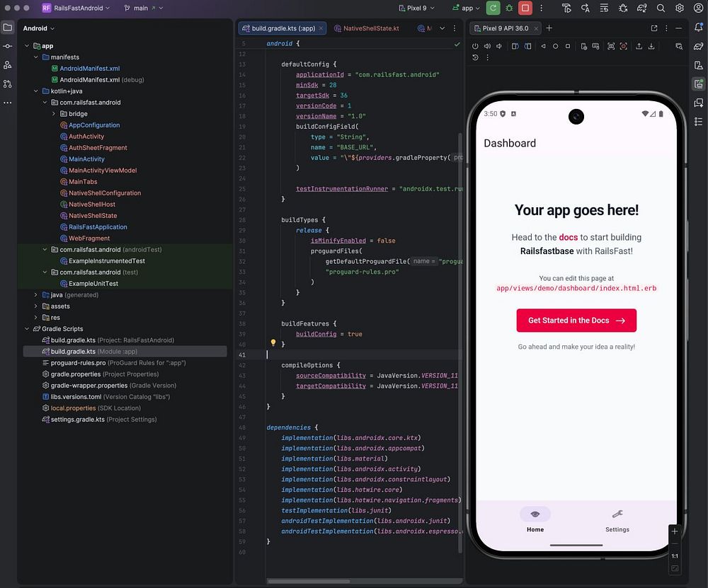708x588 pixels.
Task: Collapse the kotlin+java folder
Action: click(35, 91)
